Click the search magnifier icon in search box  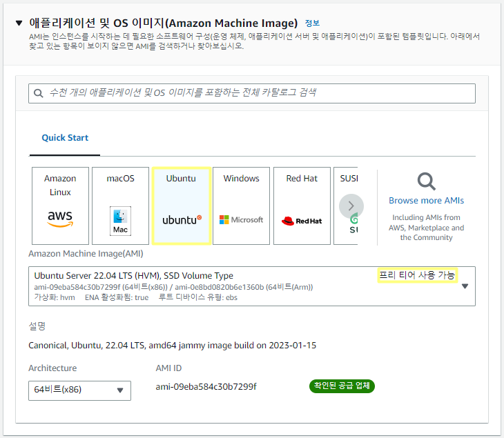click(39, 93)
